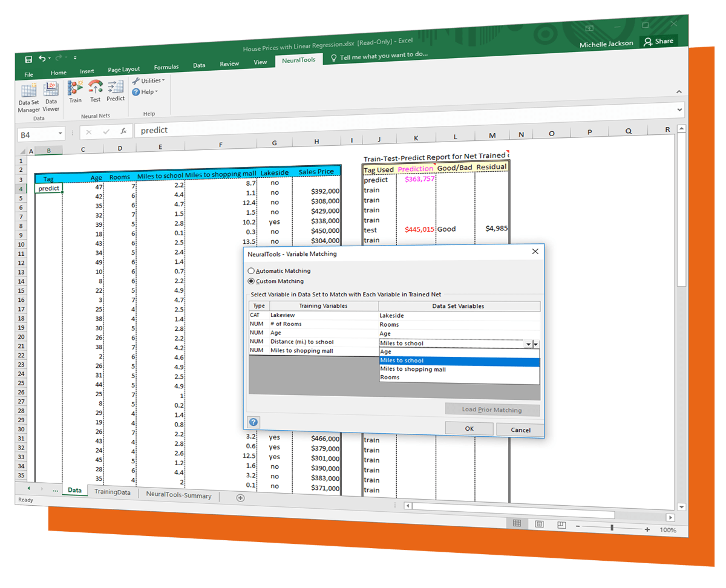Click the Redo arrow in title bar
726x588 pixels.
tap(59, 58)
